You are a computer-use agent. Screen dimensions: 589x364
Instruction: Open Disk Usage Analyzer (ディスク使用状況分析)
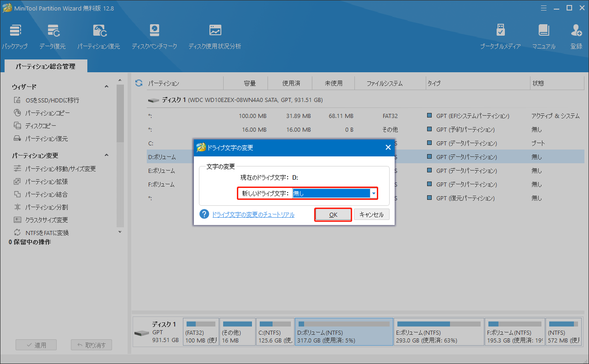click(215, 37)
